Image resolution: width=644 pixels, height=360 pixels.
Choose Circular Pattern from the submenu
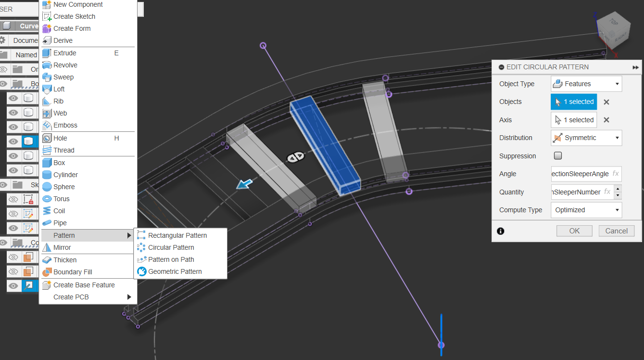[x=171, y=247]
